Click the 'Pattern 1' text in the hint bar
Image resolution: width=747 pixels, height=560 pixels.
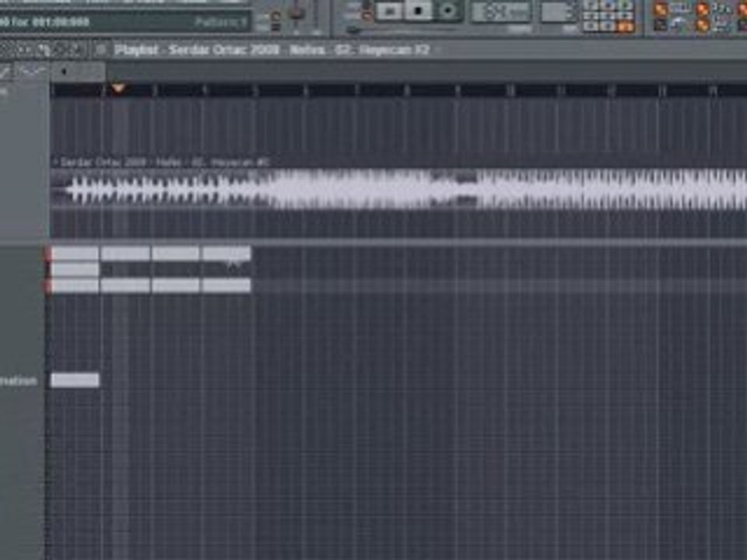point(220,22)
